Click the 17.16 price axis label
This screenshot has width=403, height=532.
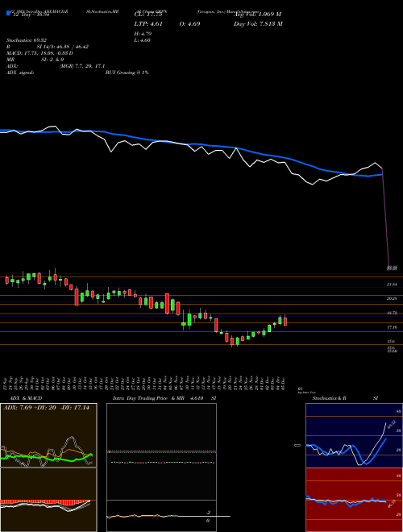pyautogui.click(x=393, y=327)
